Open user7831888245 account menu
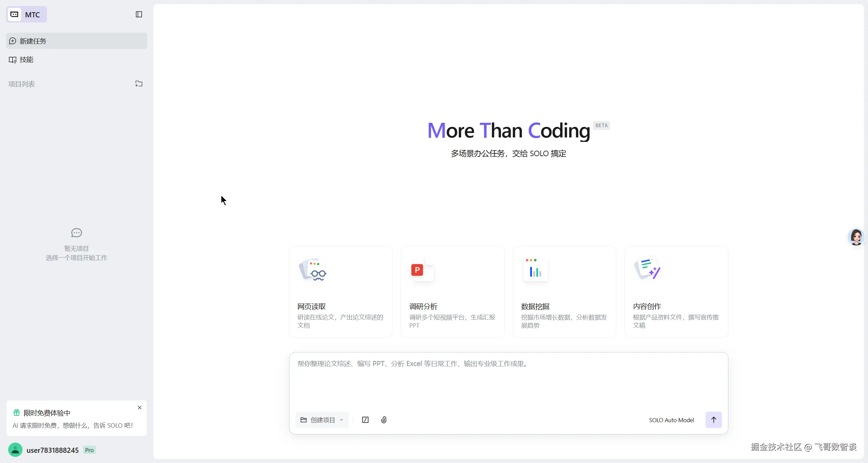This screenshot has height=463, width=868. point(53,450)
